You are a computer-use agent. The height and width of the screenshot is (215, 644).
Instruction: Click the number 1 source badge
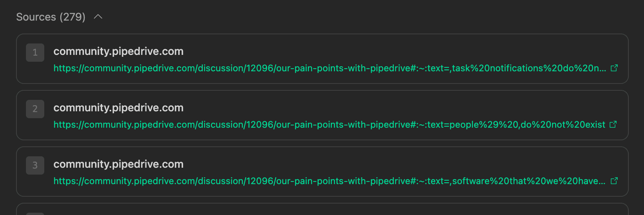[35, 53]
